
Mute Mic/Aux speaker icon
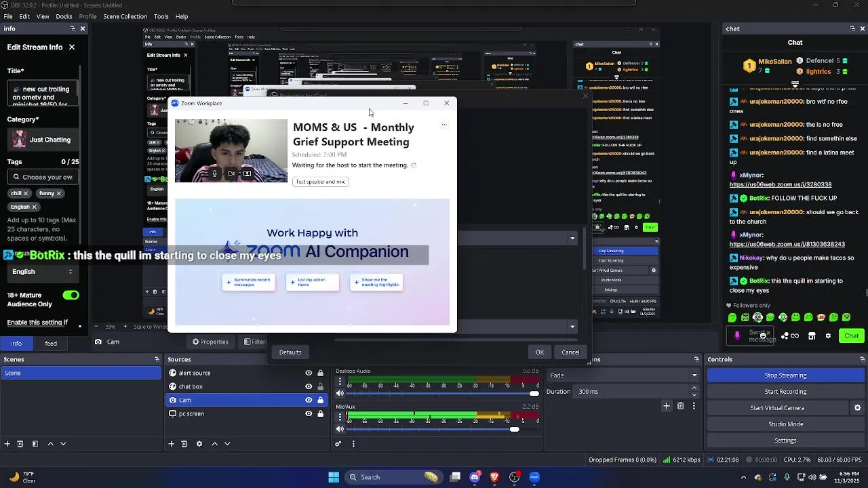click(x=340, y=429)
